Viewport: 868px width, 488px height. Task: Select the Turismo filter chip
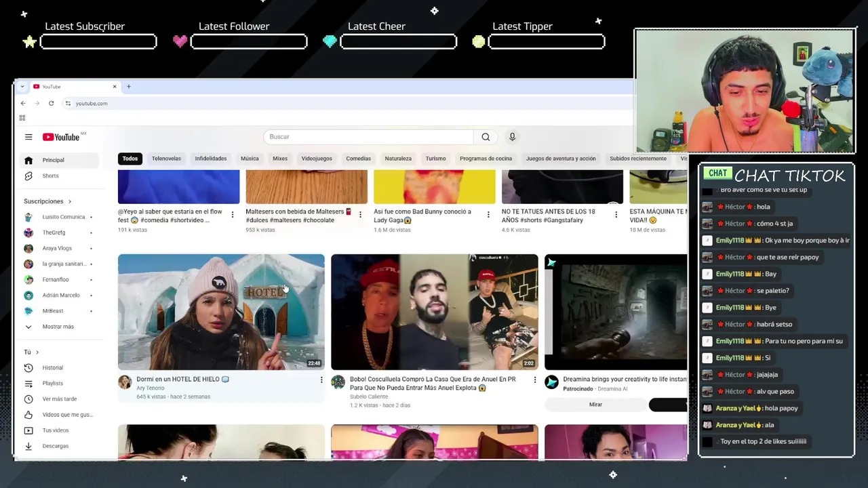435,159
